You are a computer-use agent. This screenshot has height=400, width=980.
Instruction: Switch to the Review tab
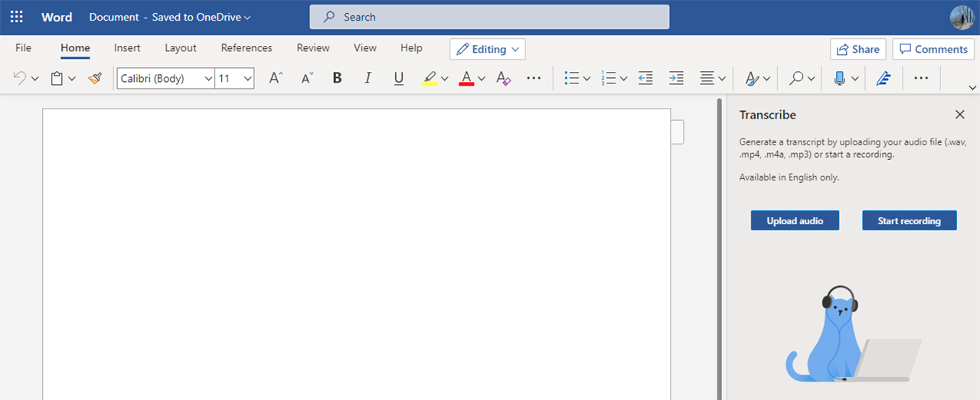[313, 47]
